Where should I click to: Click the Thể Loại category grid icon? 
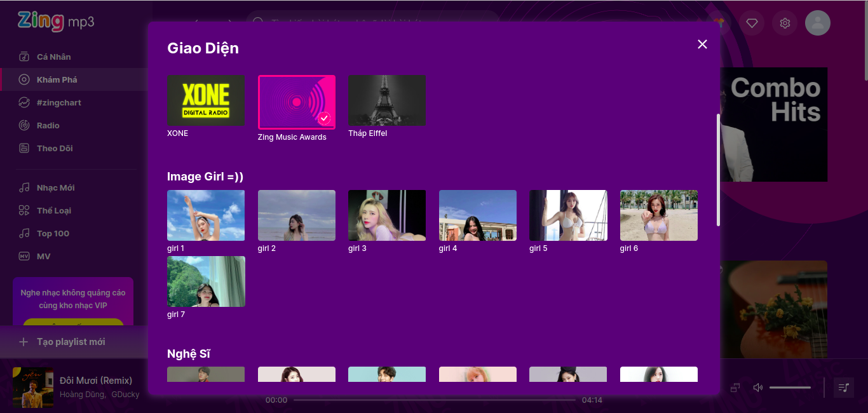(24, 210)
